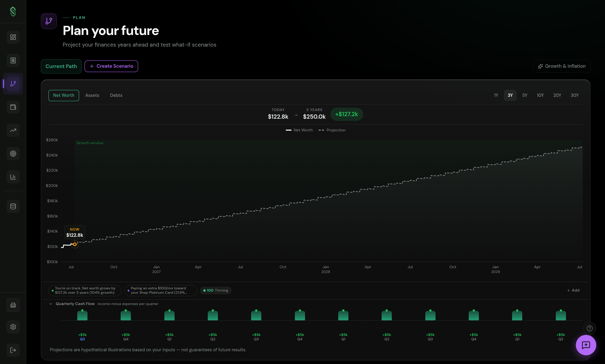The image size is (605, 364).
Task: Switch to the Net Worth tab
Action: point(64,95)
